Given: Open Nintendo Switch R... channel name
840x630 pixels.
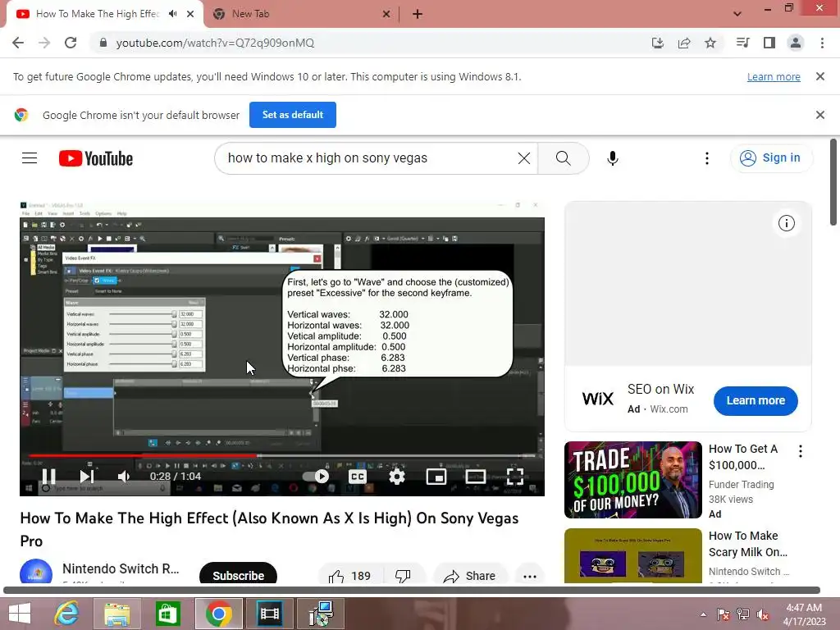Looking at the screenshot, I should 121,568.
